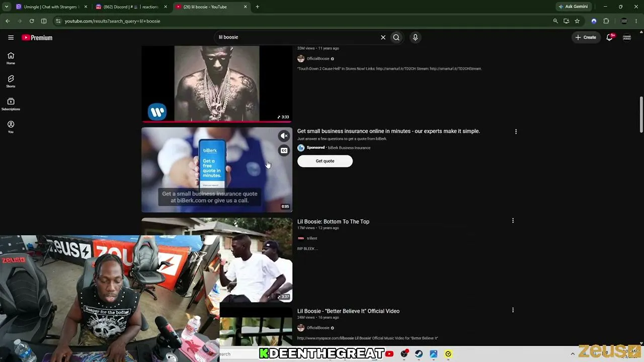Open Shorts in the YouTube sidebar
644x362 pixels.
pos(11,81)
